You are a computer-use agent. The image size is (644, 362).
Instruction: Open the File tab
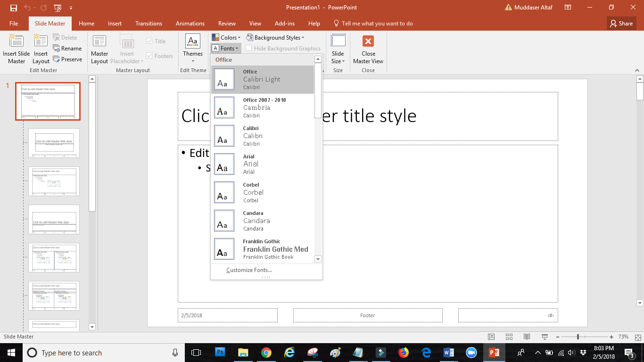14,24
